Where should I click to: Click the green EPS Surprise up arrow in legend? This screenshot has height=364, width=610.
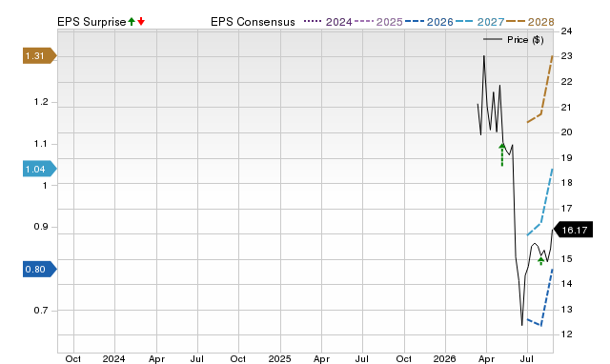pos(132,21)
